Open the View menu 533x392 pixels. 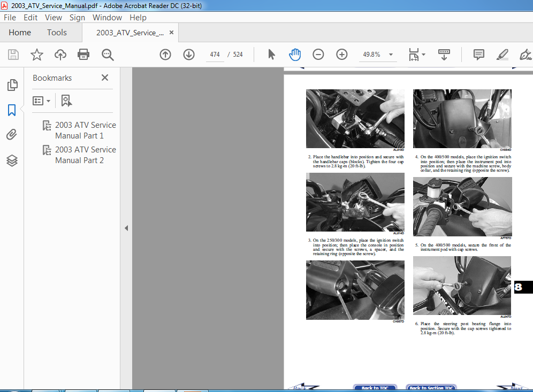pos(54,17)
